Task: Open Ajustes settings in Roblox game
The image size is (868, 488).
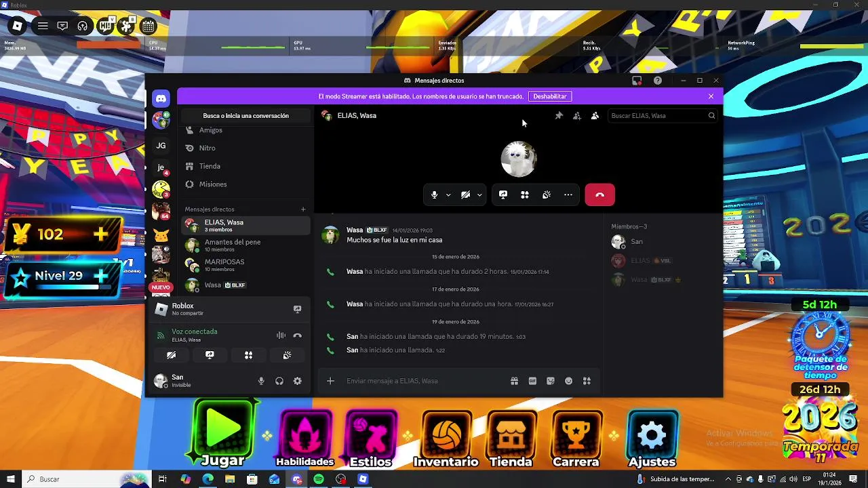Action: tap(652, 439)
